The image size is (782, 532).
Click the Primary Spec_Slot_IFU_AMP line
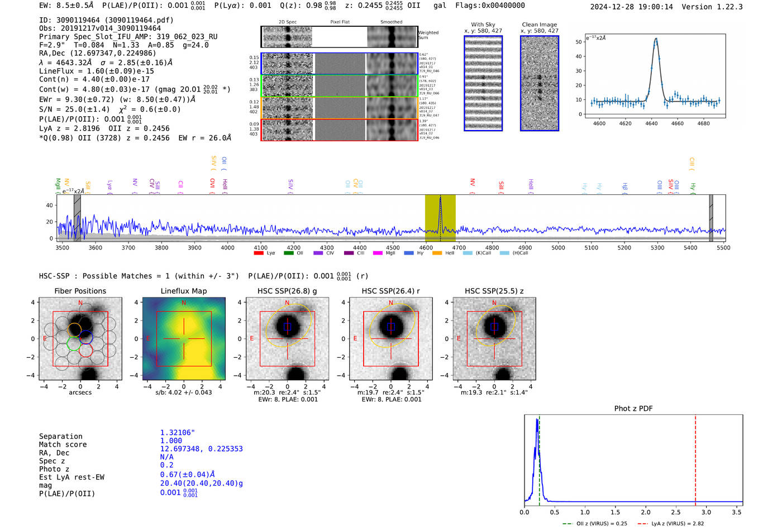pyautogui.click(x=128, y=37)
